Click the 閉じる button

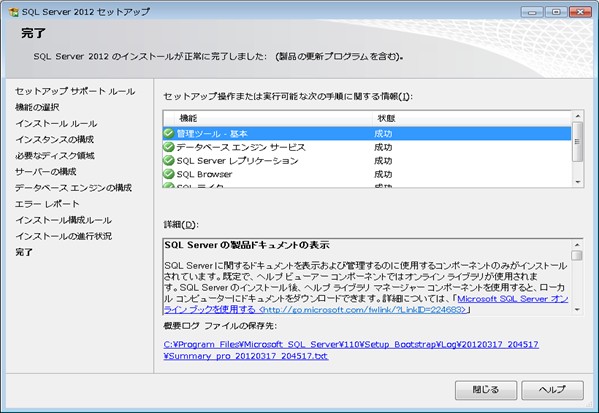[486, 390]
